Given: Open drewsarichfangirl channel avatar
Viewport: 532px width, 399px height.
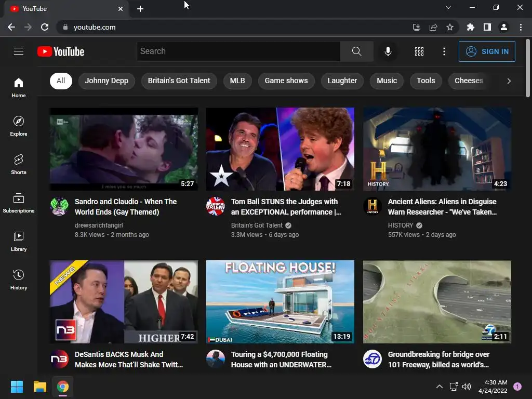Looking at the screenshot, I should click(59, 206).
